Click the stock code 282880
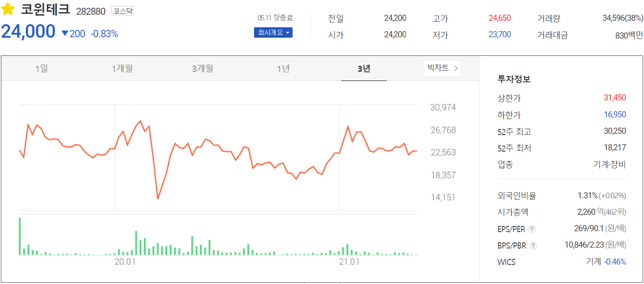The width and height of the screenshot is (644, 284). pyautogui.click(x=90, y=12)
